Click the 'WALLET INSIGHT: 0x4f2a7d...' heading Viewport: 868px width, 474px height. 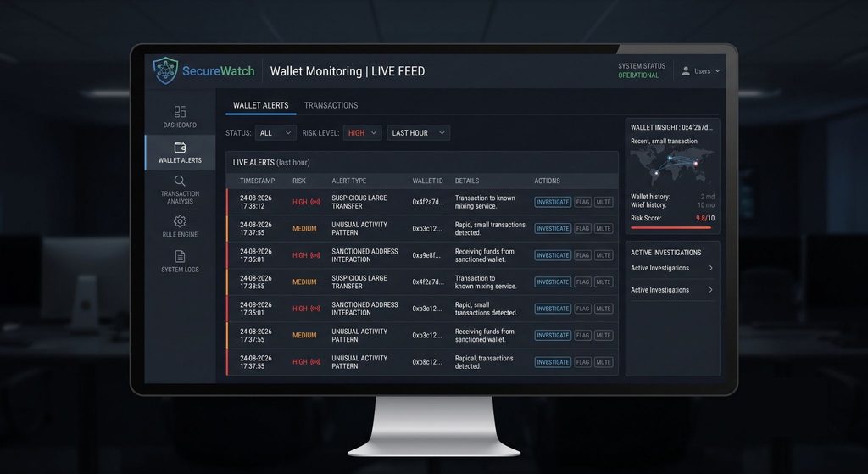(671, 127)
